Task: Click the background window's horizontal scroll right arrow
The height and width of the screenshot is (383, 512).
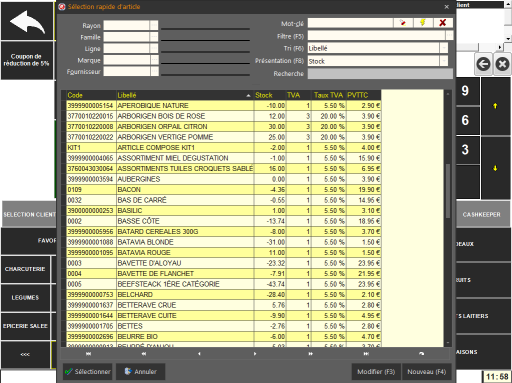Action: pos(499,47)
